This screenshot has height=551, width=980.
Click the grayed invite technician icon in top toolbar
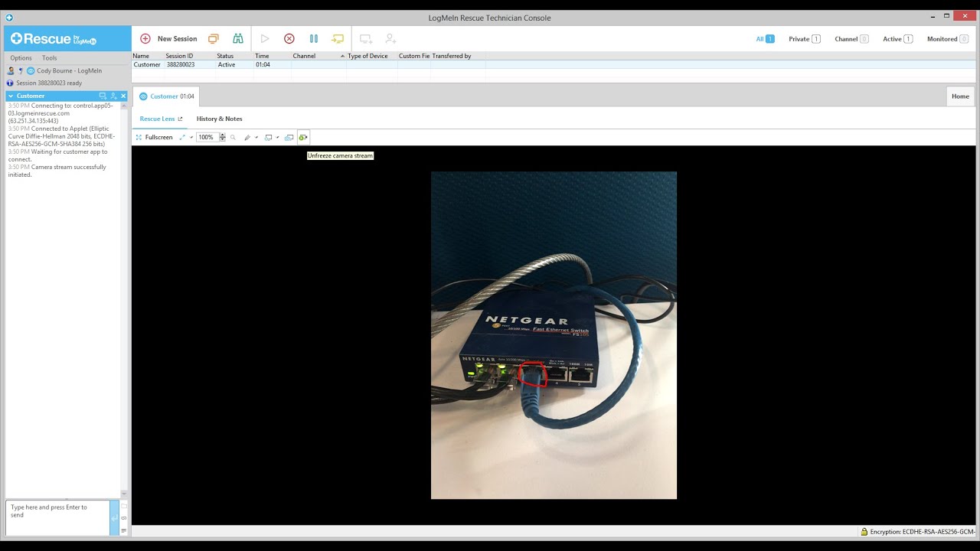(390, 38)
